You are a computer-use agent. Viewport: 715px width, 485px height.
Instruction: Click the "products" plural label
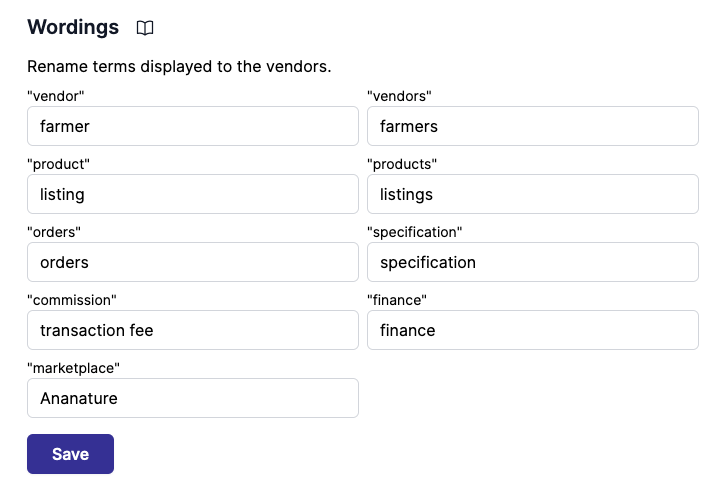[402, 164]
